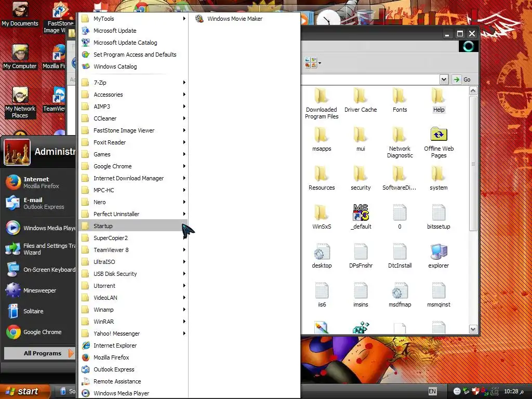532x399 pixels.
Task: Select the Driver Cache folder
Action: [361, 100]
